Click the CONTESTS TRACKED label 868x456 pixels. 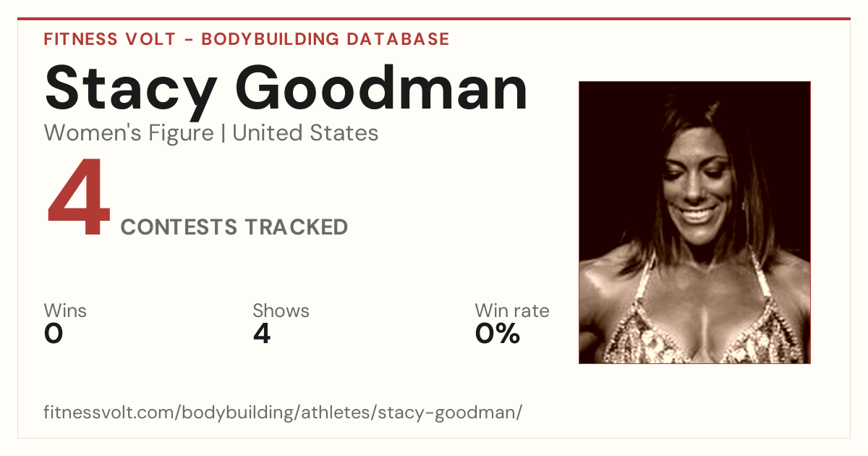[234, 227]
